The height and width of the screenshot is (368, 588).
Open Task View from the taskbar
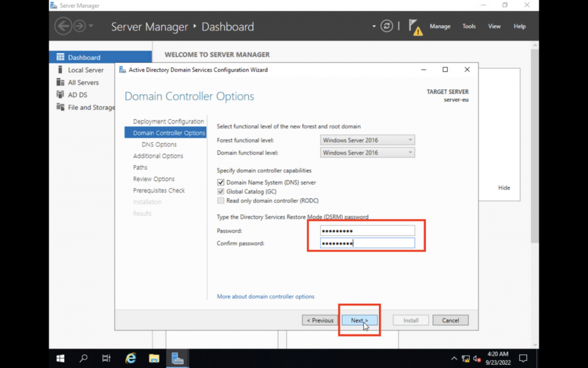coord(106,358)
